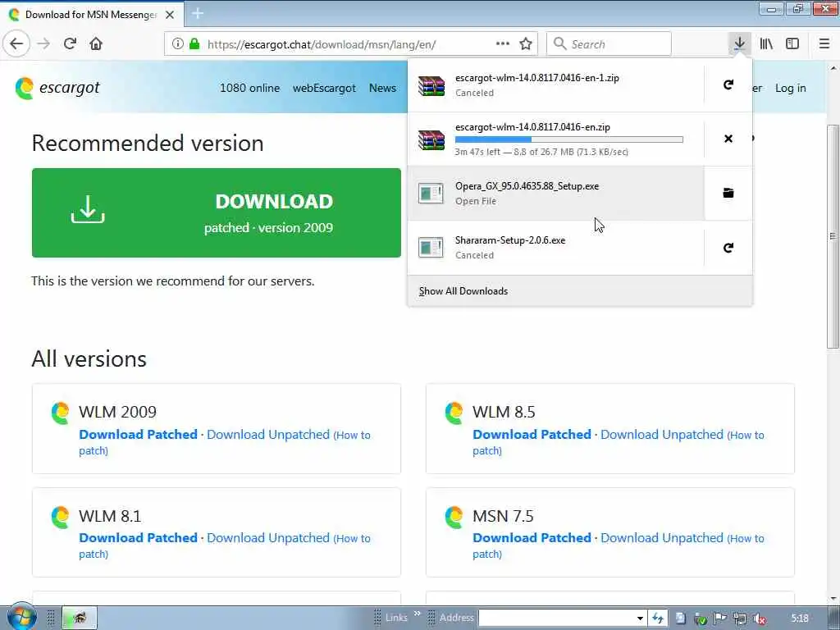
Task: Open the Windows Start menu
Action: 21,617
